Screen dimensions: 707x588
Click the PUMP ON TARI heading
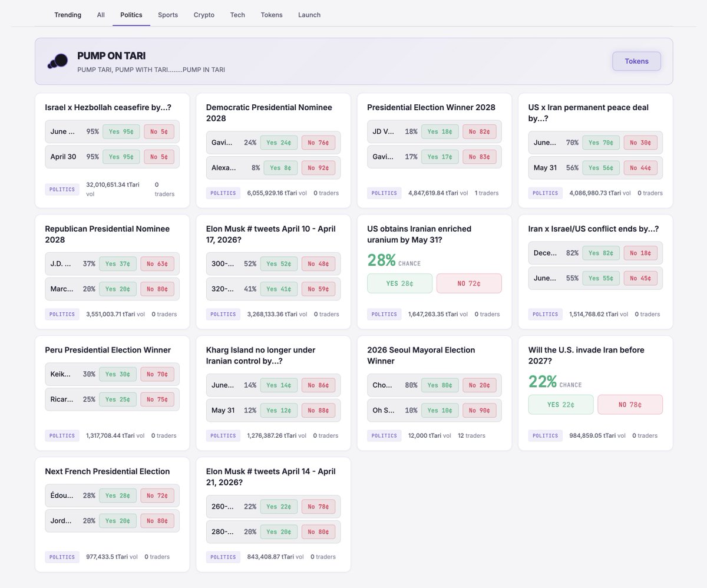coord(111,56)
